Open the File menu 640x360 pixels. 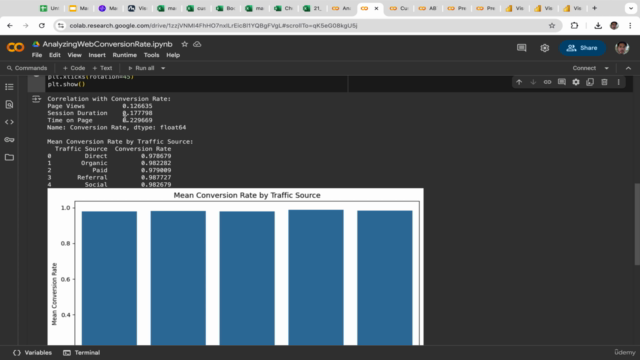pyautogui.click(x=37, y=55)
